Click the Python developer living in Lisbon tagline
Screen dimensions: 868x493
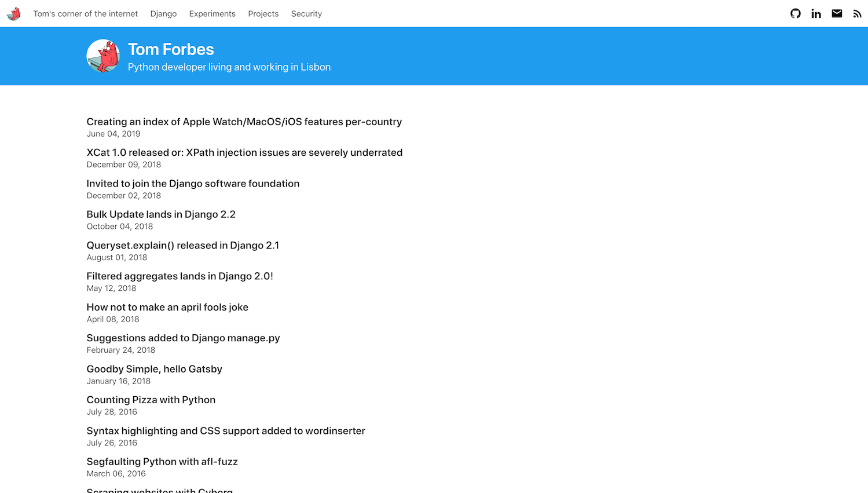coord(229,67)
